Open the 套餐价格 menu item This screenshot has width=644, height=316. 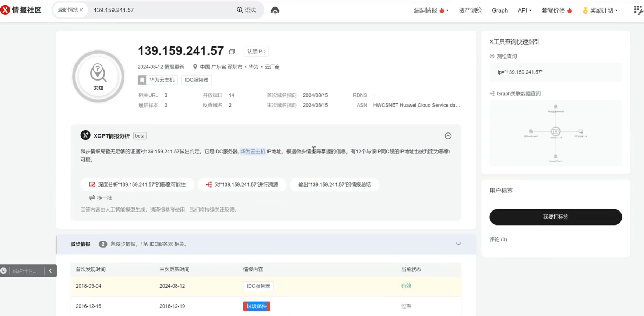[557, 10]
